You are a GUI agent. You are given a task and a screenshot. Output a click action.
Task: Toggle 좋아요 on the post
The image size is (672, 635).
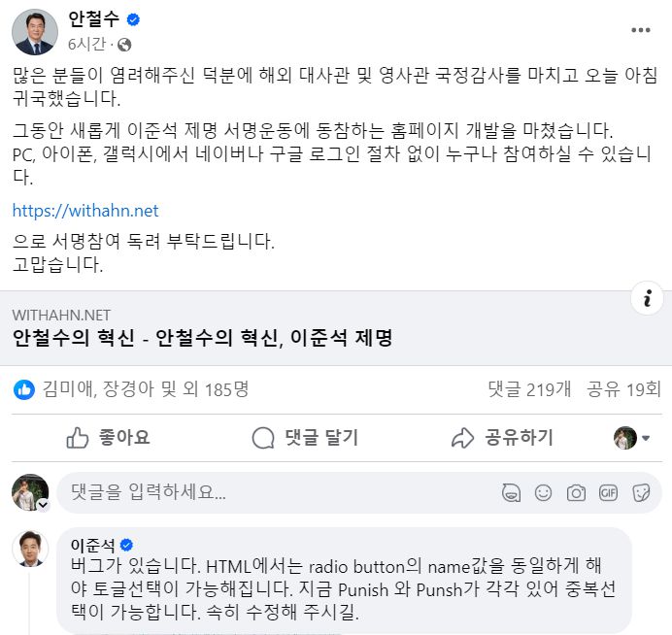coord(108,438)
